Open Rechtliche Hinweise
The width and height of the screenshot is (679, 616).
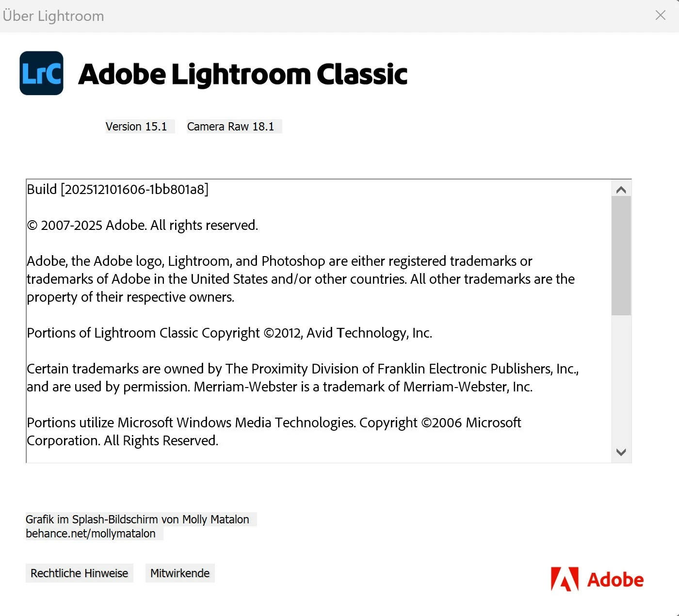[80, 573]
